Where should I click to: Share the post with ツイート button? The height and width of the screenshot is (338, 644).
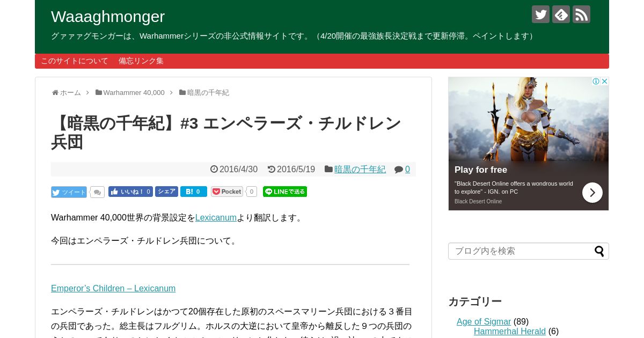point(69,192)
